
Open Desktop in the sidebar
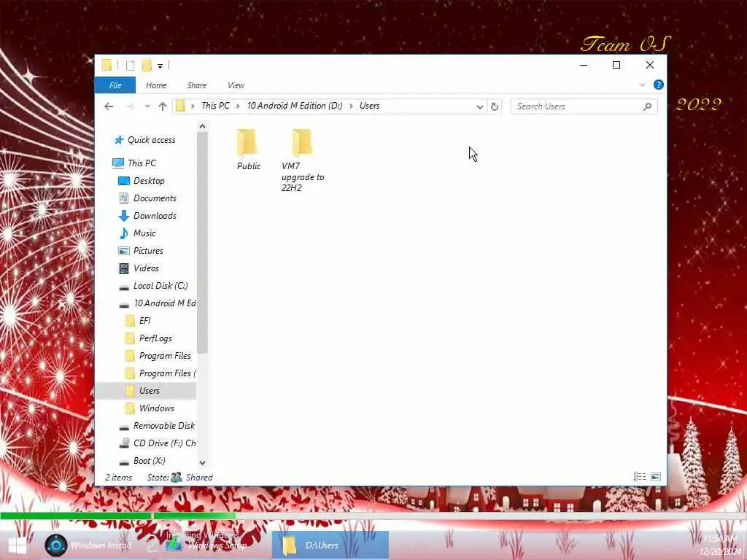141,181
